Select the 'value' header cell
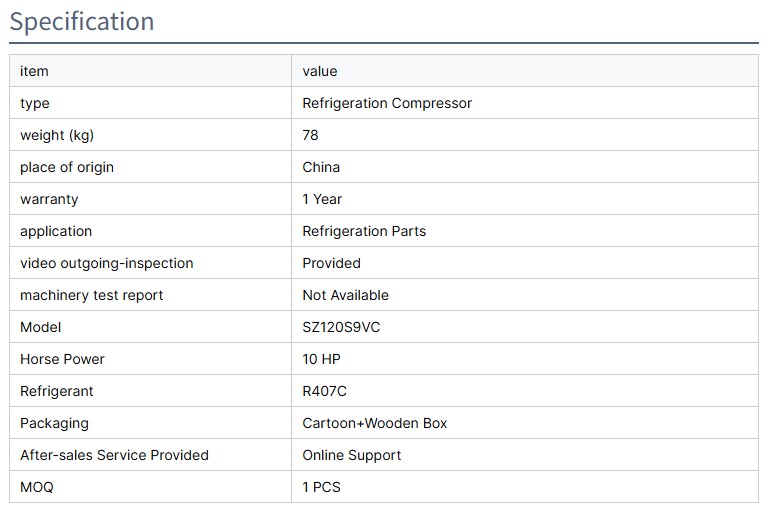 pos(320,71)
